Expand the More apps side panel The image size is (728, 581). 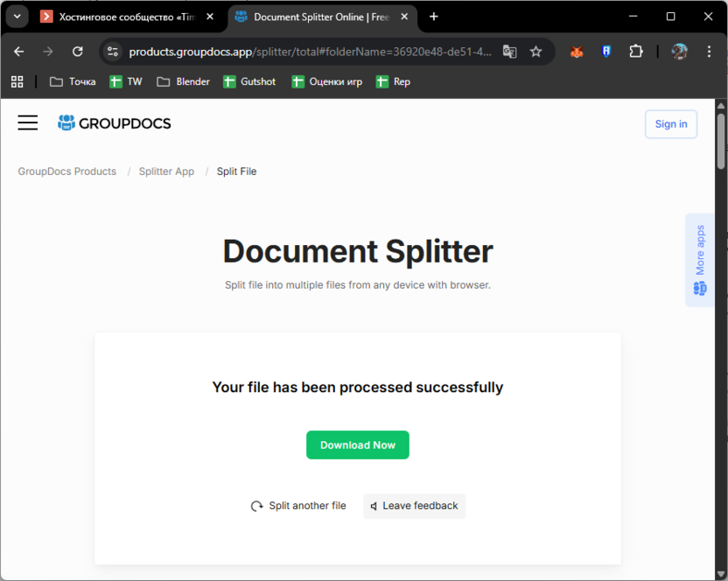pos(699,260)
